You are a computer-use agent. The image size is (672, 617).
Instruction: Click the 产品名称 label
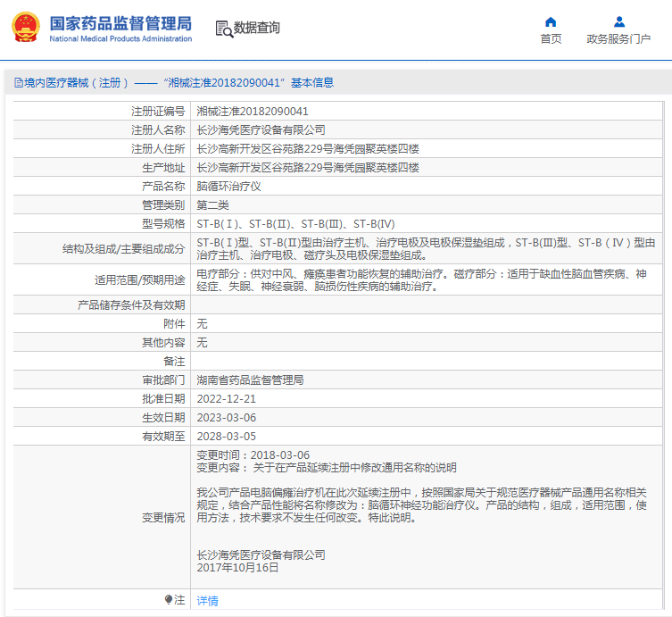pyautogui.click(x=163, y=187)
